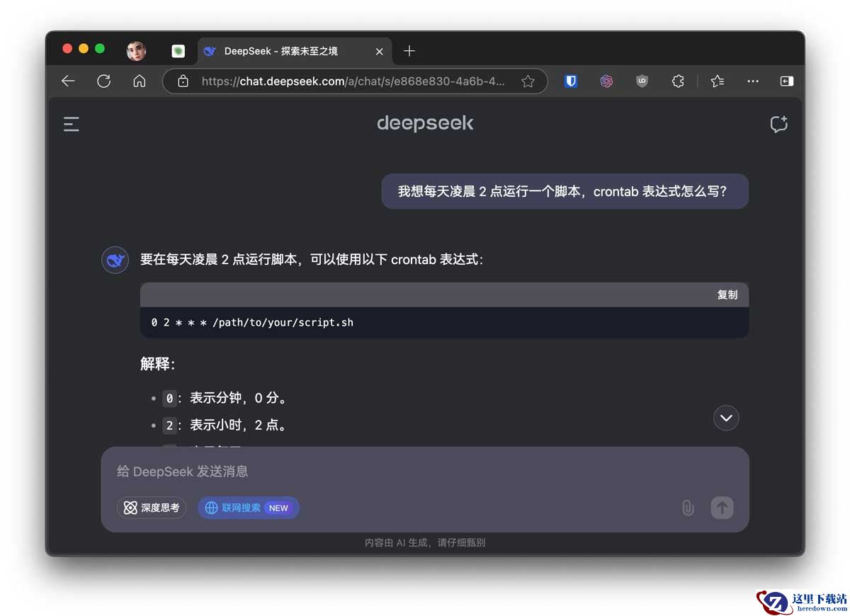850x616 pixels.
Task: Bookmark this page with the star icon
Action: pos(528,81)
